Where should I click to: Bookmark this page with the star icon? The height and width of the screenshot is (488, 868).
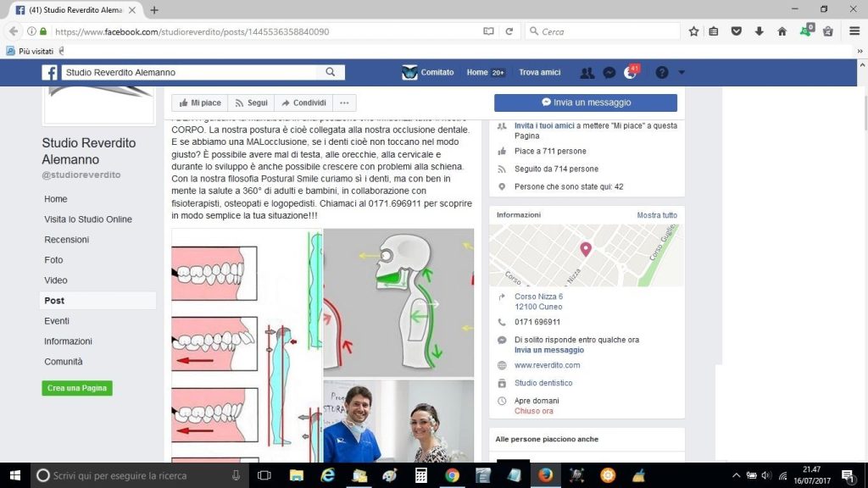(x=693, y=31)
